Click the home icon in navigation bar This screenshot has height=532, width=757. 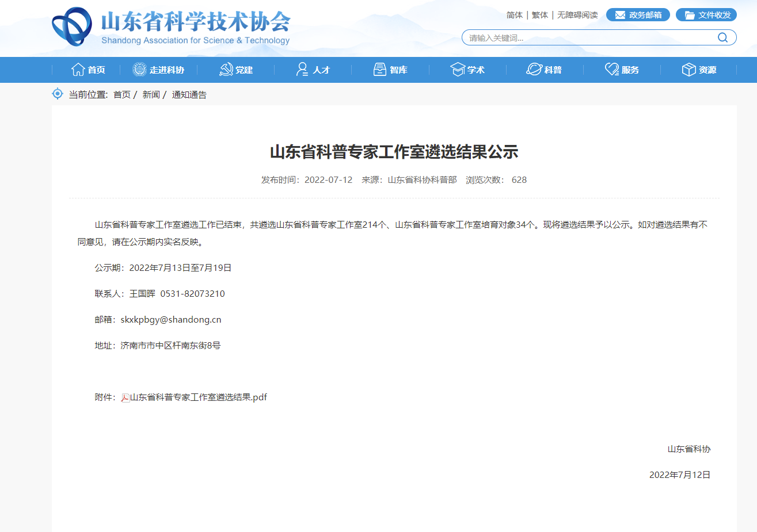78,70
